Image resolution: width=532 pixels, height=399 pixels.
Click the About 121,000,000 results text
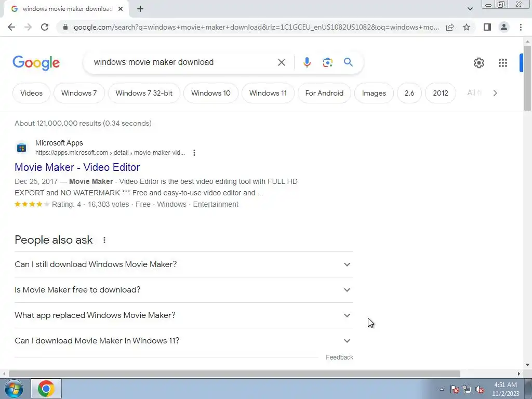83,123
